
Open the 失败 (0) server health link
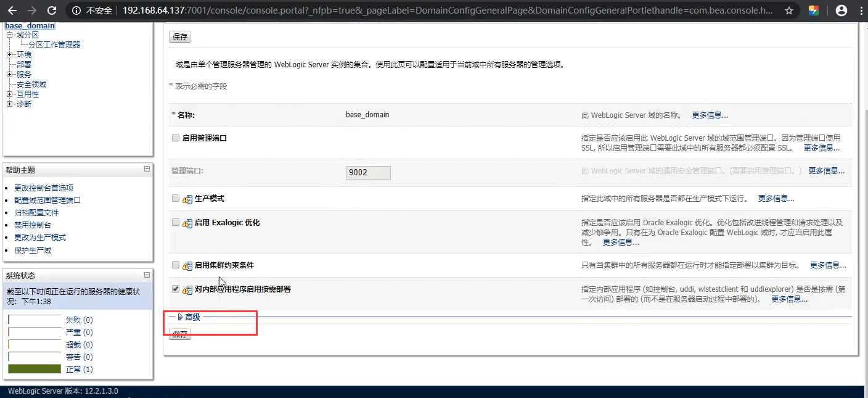coord(80,320)
